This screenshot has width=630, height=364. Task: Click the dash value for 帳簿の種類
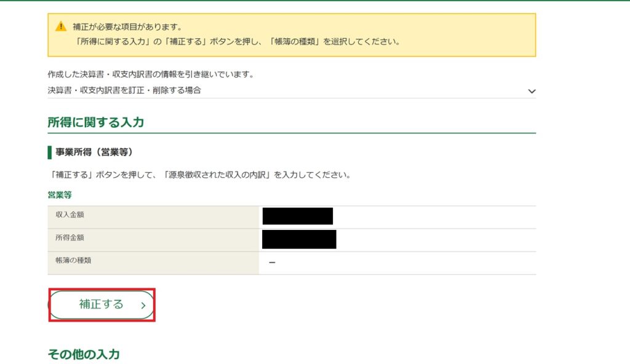pyautogui.click(x=272, y=263)
